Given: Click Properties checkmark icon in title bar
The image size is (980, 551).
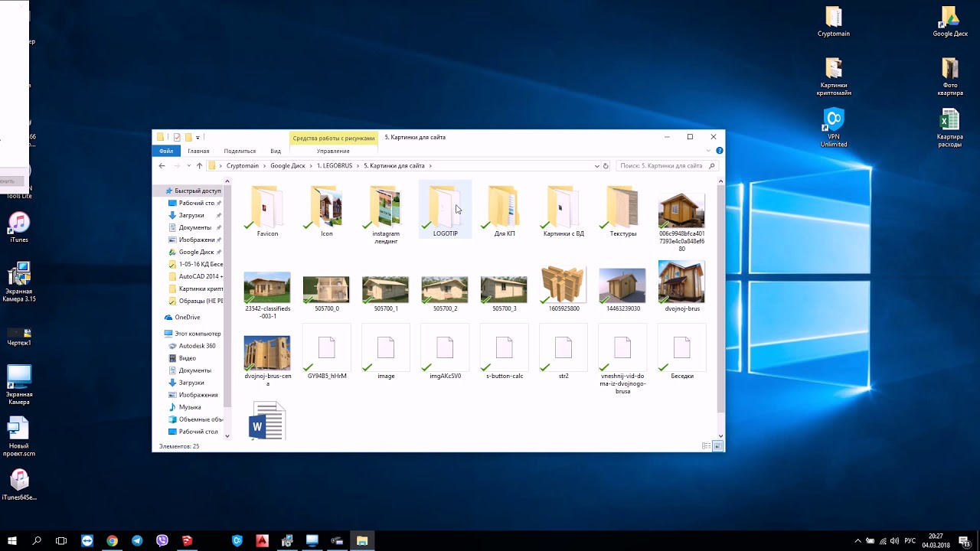Looking at the screenshot, I should click(x=177, y=138).
